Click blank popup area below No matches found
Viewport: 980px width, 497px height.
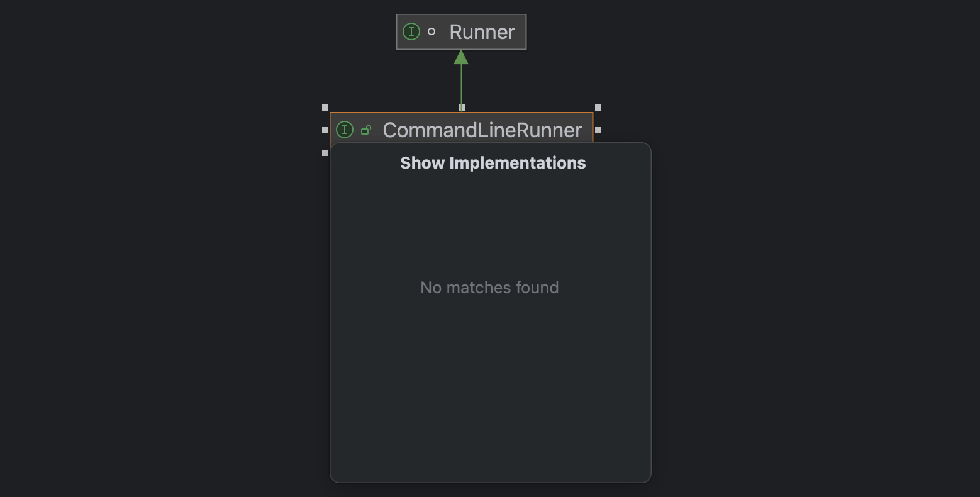click(x=490, y=390)
